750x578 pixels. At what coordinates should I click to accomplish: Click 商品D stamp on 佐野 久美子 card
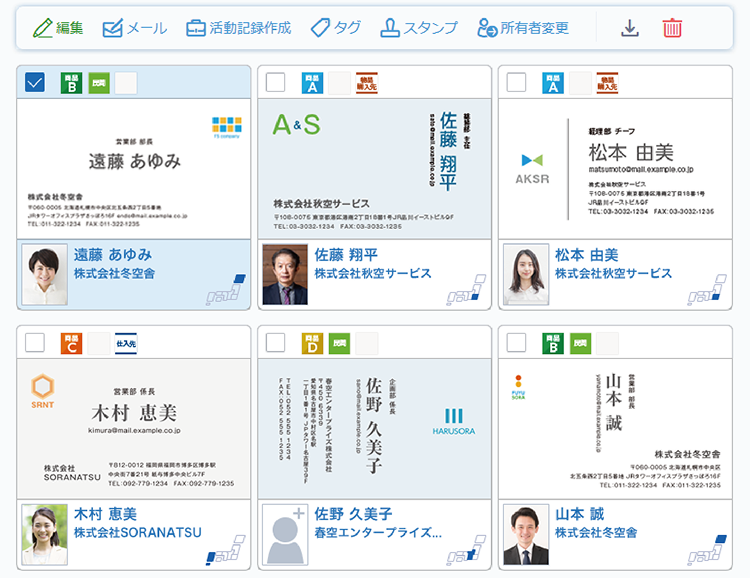click(312, 344)
